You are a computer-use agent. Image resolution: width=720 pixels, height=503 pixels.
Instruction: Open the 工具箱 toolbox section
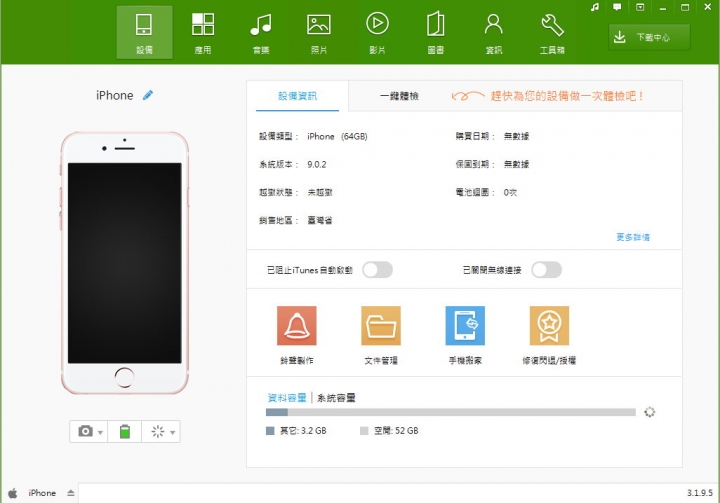point(552,33)
